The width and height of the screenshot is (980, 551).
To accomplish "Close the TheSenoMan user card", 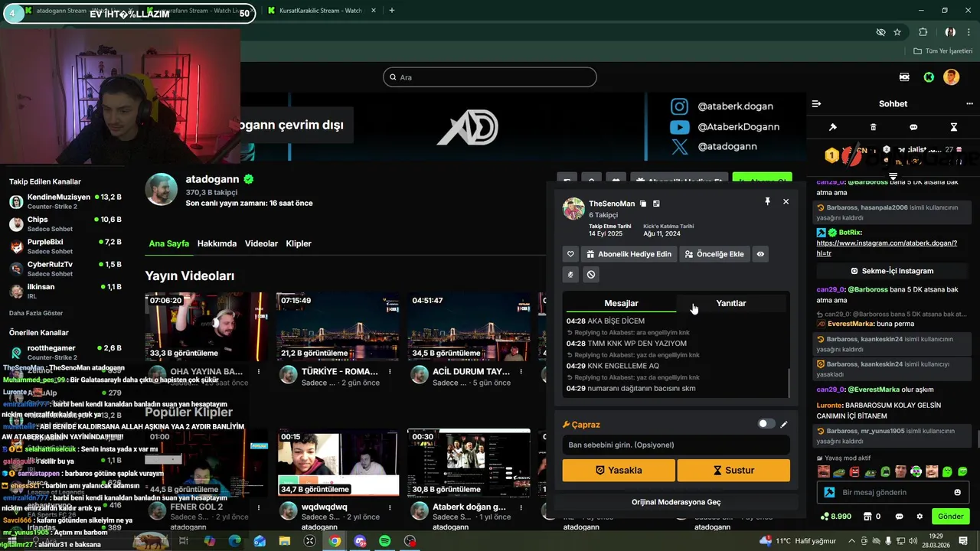I will (786, 201).
